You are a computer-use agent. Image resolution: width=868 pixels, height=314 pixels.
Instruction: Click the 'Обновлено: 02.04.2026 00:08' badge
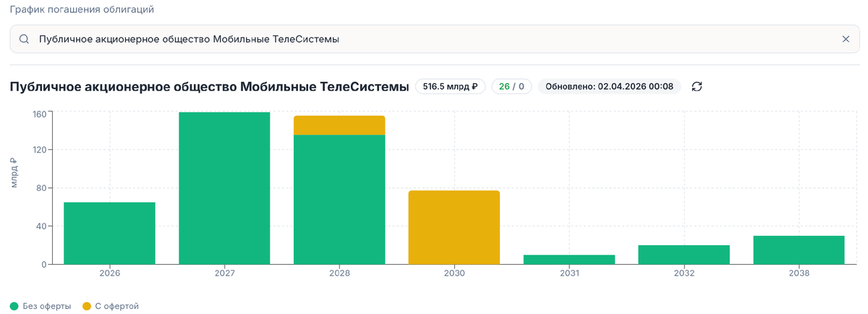coord(609,87)
